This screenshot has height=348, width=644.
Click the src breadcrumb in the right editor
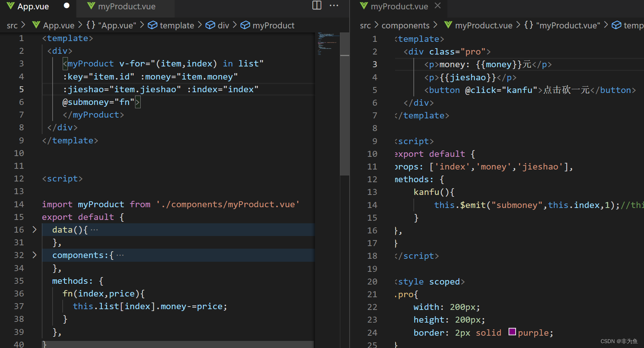pos(365,25)
